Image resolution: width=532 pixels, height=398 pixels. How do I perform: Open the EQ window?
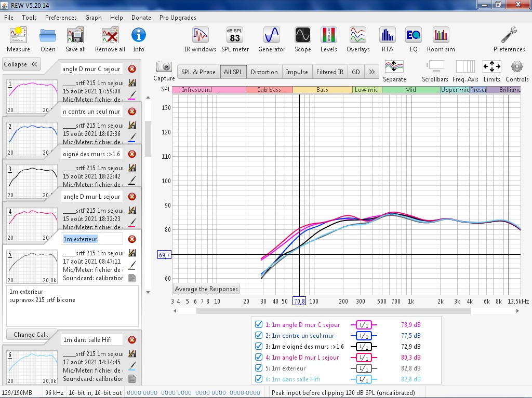tap(413, 39)
